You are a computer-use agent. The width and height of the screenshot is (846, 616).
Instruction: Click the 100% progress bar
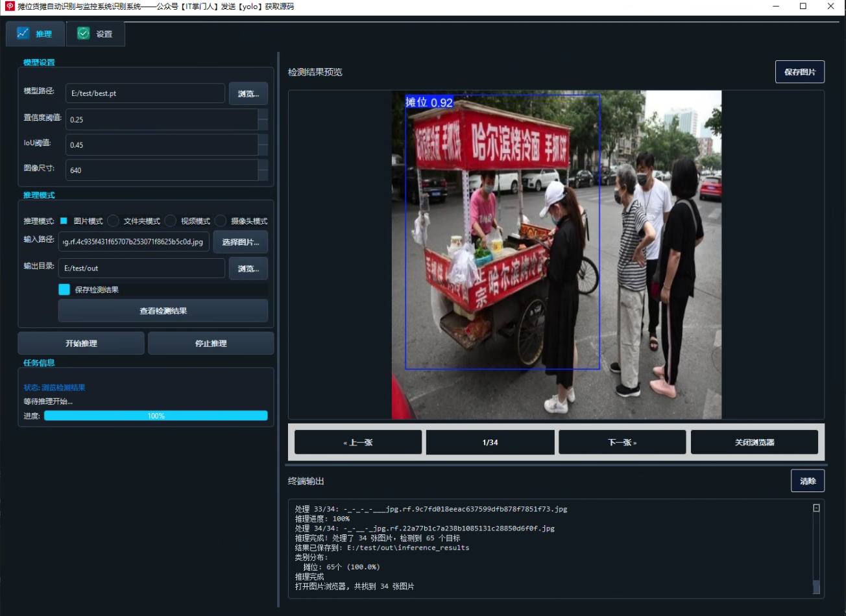156,416
